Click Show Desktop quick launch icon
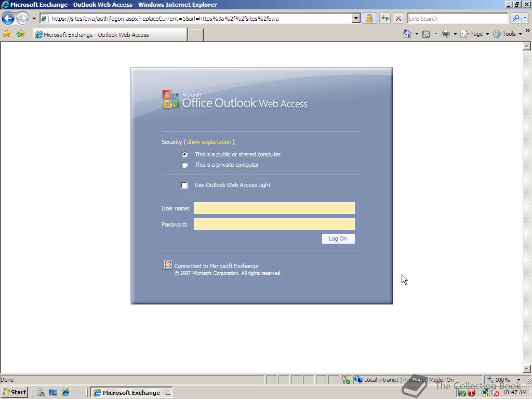Image resolution: width=532 pixels, height=399 pixels. pyautogui.click(x=53, y=393)
